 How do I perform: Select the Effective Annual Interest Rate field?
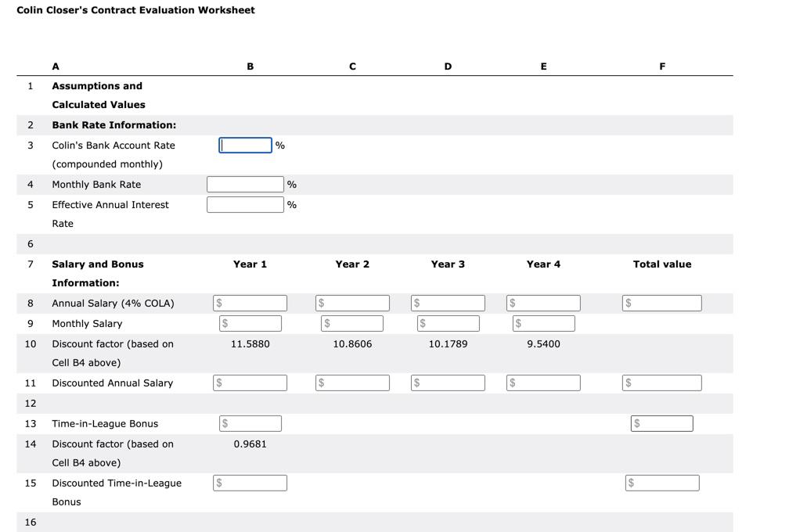(x=245, y=204)
